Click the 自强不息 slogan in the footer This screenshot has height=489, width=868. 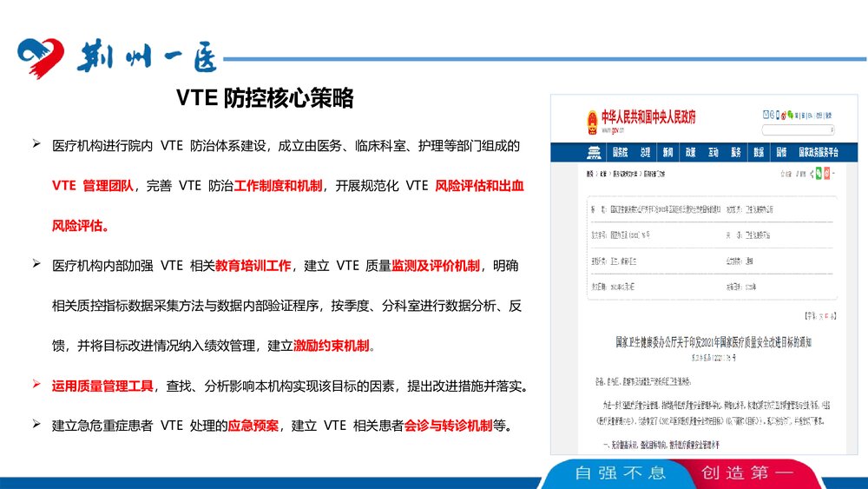point(620,473)
